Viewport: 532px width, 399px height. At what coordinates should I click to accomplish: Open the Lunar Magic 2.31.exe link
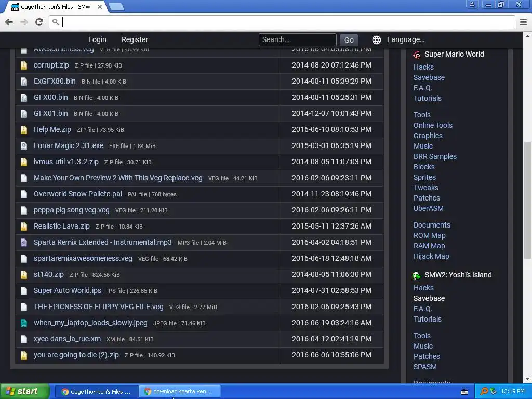point(69,145)
